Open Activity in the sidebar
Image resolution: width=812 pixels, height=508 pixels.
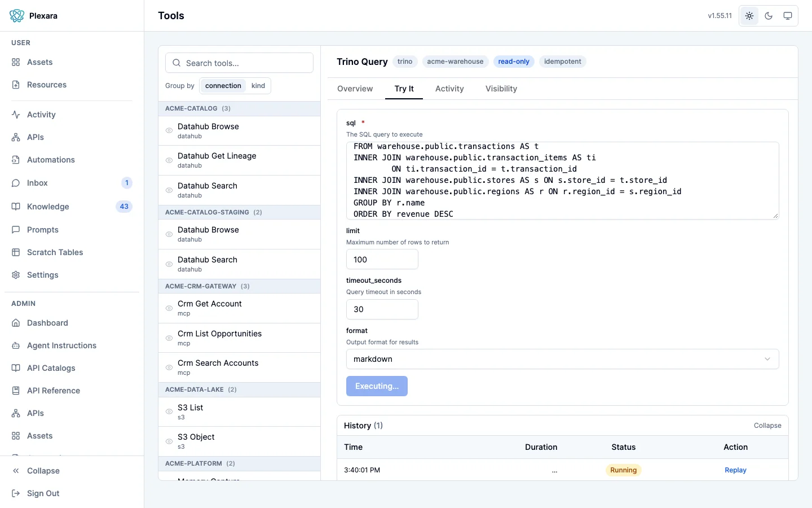pos(72,115)
